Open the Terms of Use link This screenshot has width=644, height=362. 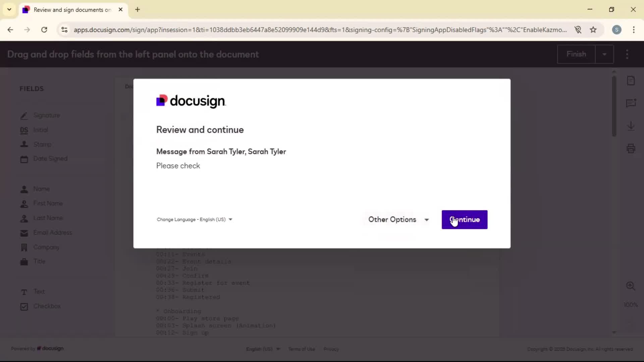tap(302, 349)
